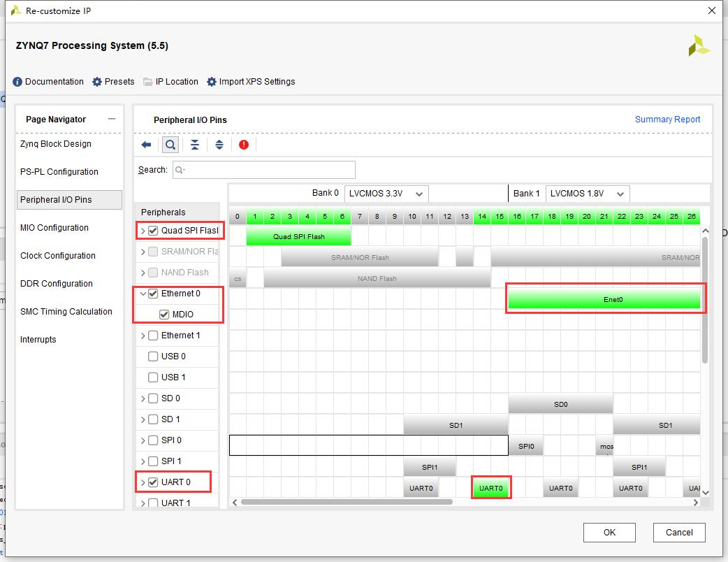Go to MIO Configuration page
Image resolution: width=728 pixels, height=562 pixels.
[54, 228]
